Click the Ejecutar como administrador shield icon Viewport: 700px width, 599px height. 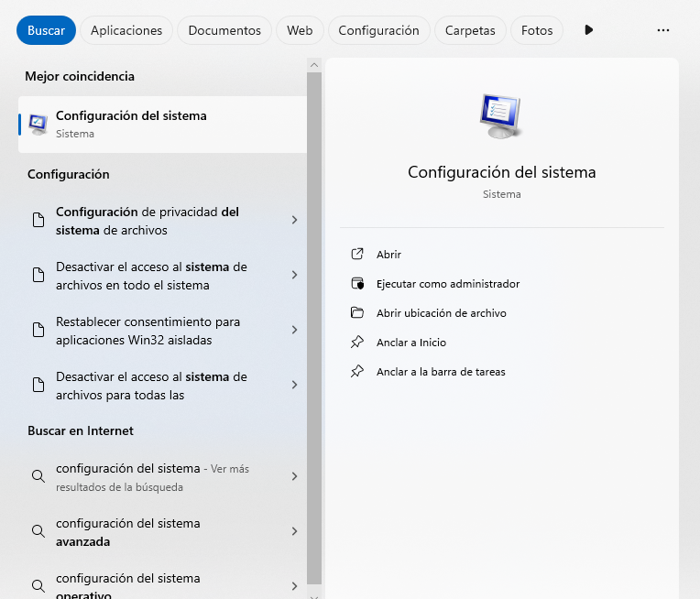[357, 284]
